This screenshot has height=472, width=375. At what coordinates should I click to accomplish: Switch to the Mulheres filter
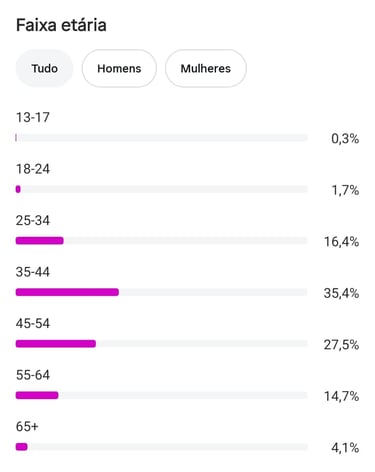pos(206,68)
